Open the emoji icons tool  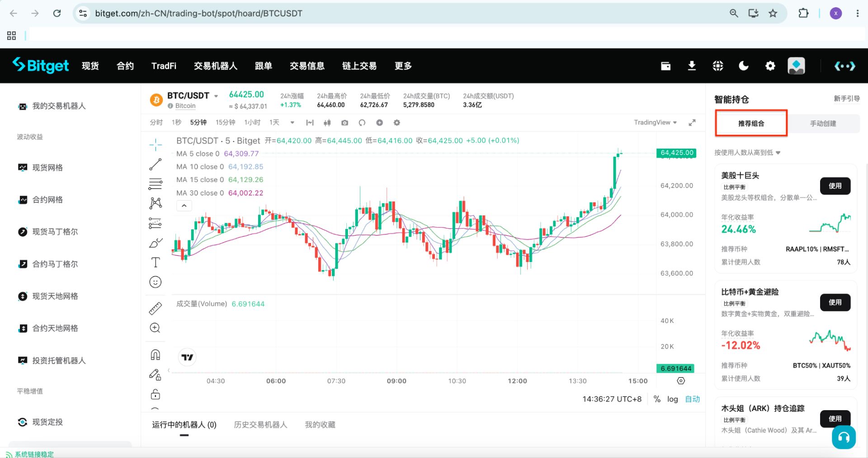pos(155,282)
